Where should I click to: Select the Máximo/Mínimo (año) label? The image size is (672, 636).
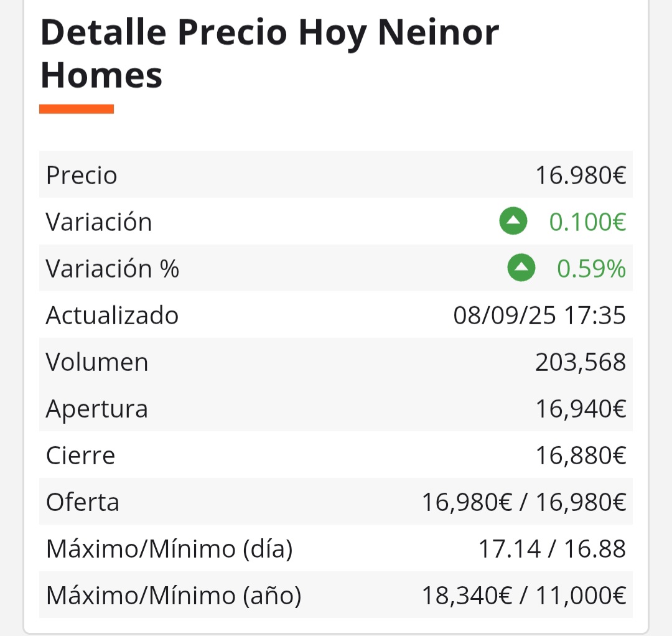174,596
